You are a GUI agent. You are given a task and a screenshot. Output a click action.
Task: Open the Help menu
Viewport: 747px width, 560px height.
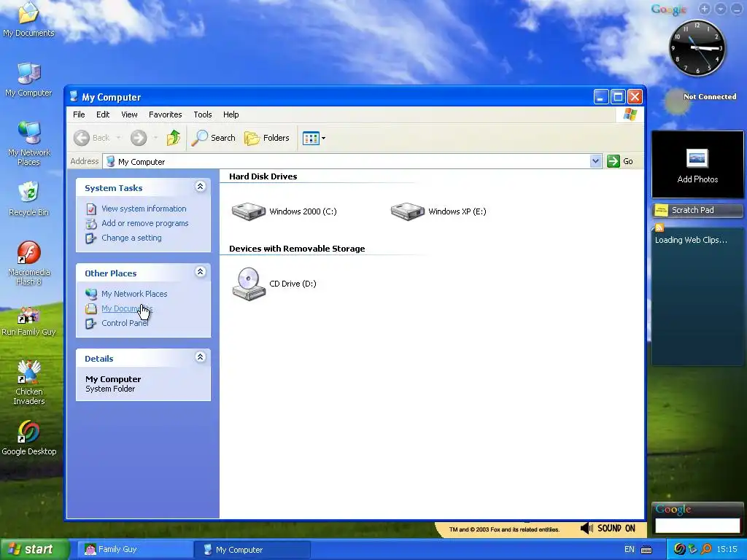click(231, 114)
